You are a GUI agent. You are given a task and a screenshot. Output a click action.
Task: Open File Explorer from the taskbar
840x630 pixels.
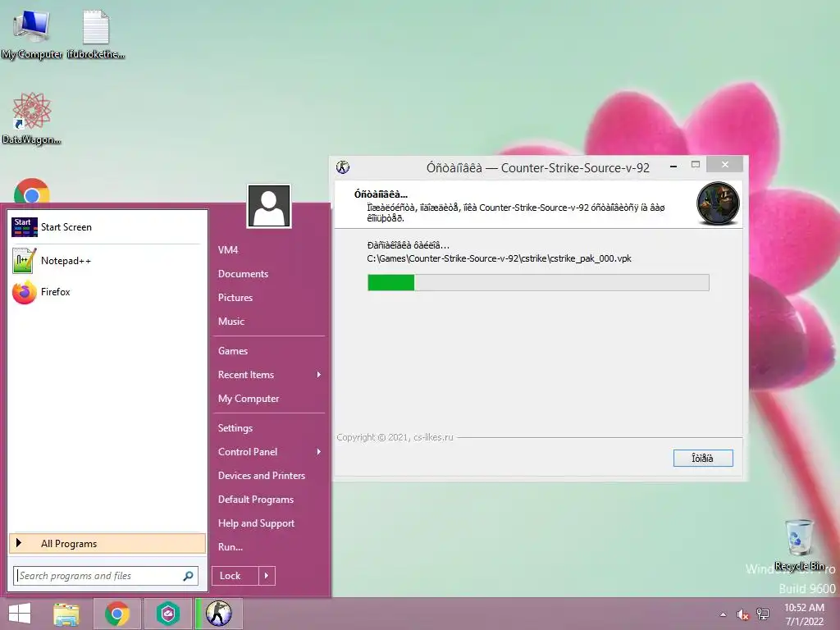(x=66, y=614)
